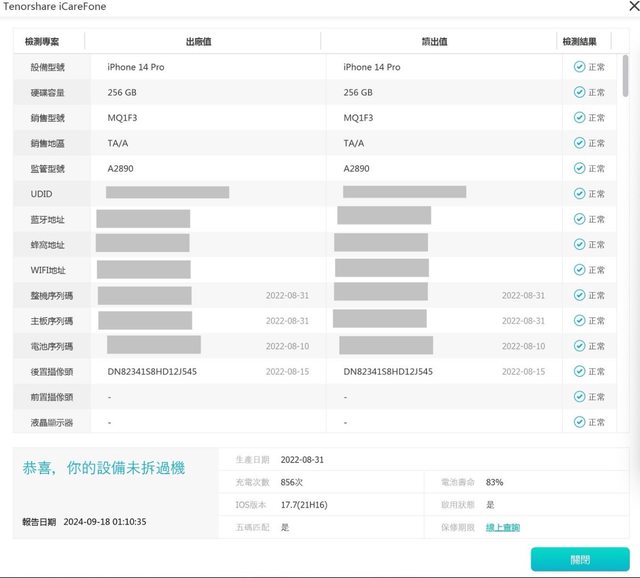The height and width of the screenshot is (578, 640).
Task: Click the 電池序列碼 status checkmark icon
Action: [x=579, y=346]
